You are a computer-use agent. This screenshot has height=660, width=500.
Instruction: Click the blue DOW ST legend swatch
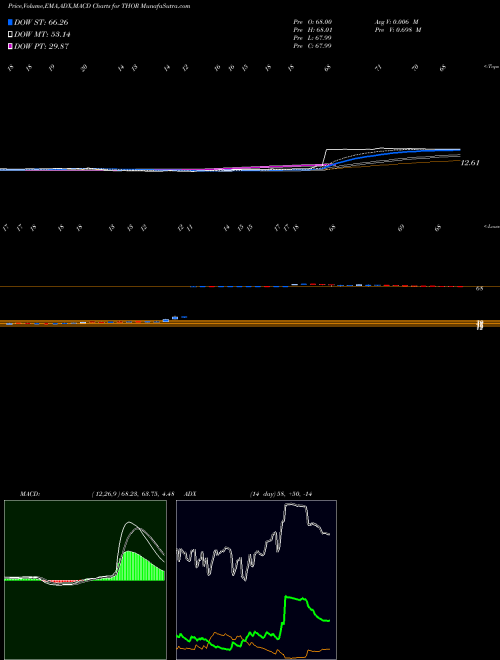[10, 22]
